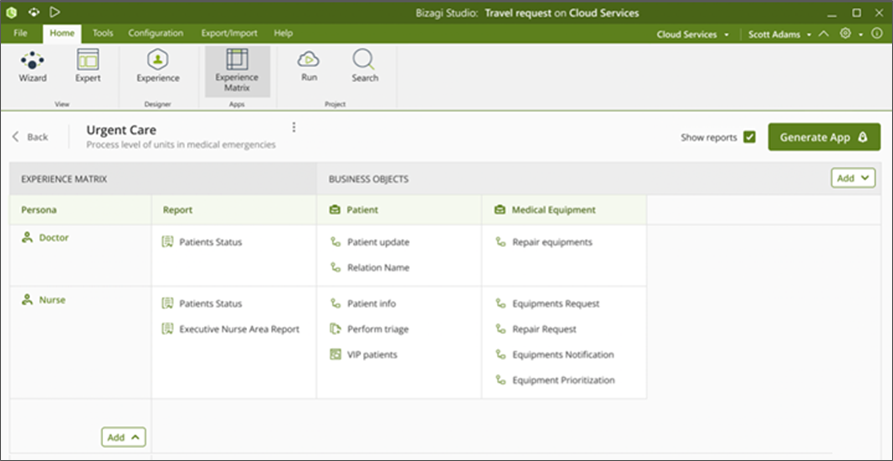
Task: Open the three-dot menu beside Urgent Care
Action: pyautogui.click(x=294, y=127)
